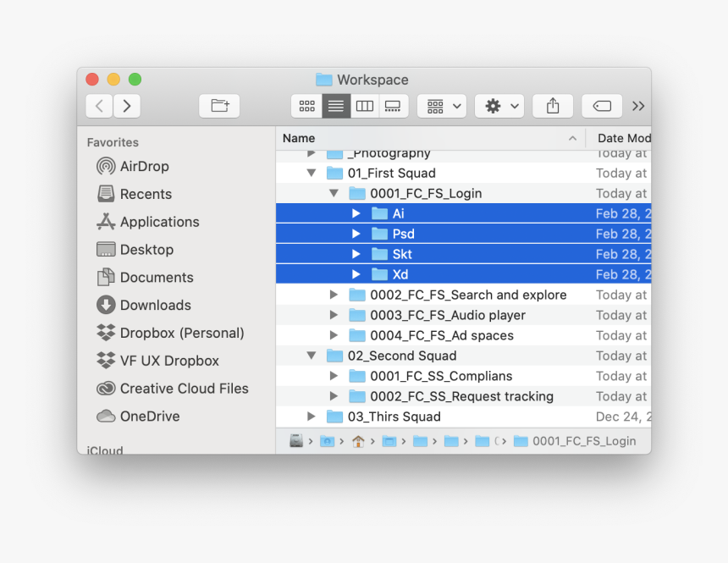Switch to list view
The image size is (728, 563).
(x=336, y=107)
